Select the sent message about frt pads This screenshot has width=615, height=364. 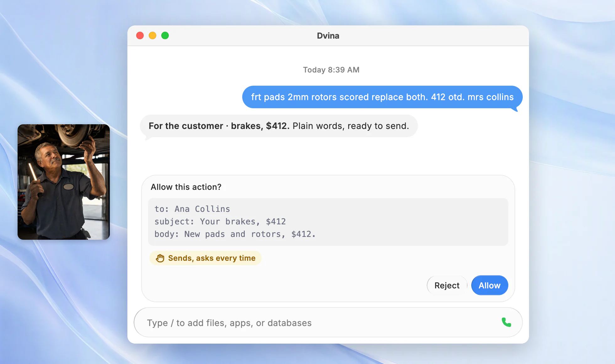382,97
